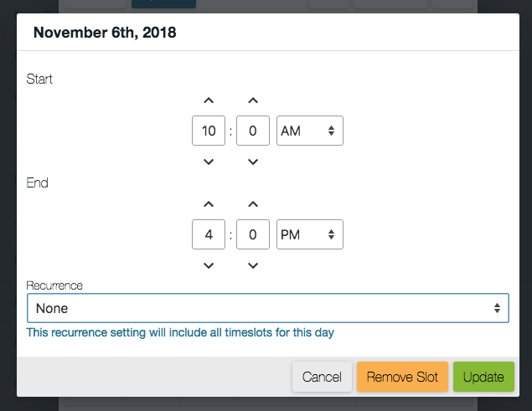
Task: Decrease the End hour with down chevron
Action: coord(209,266)
